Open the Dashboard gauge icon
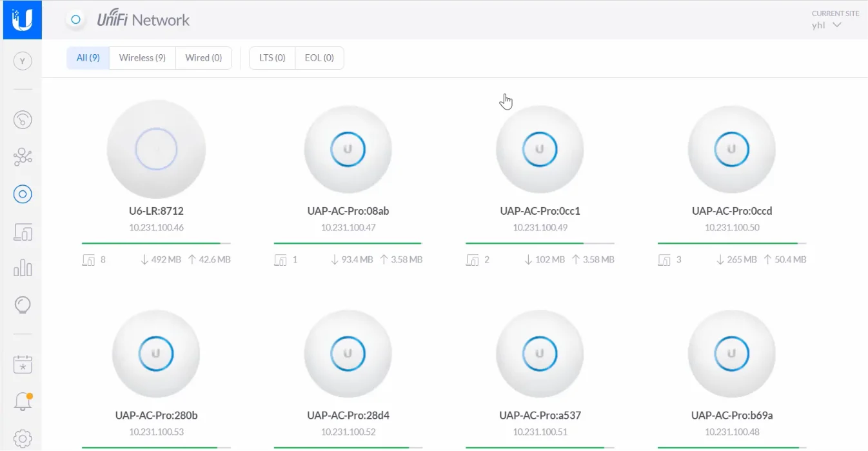This screenshot has width=868, height=451. pyautogui.click(x=23, y=120)
